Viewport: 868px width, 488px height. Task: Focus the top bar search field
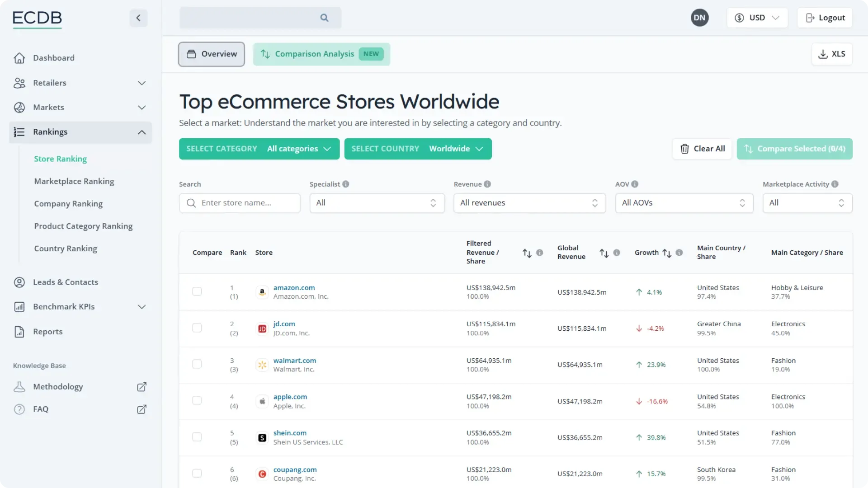(260, 18)
